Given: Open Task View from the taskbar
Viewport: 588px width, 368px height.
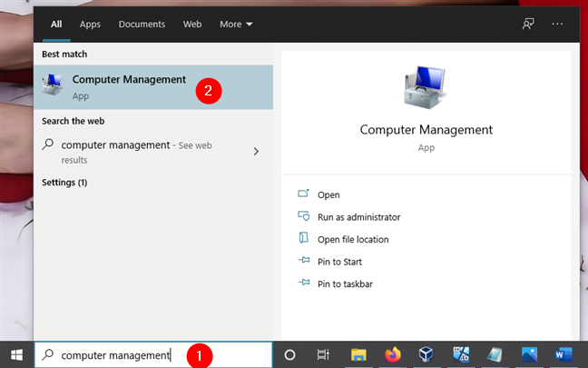Looking at the screenshot, I should [323, 355].
